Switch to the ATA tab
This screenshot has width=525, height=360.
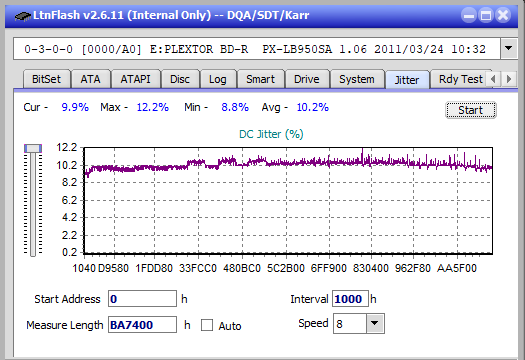[x=90, y=79]
